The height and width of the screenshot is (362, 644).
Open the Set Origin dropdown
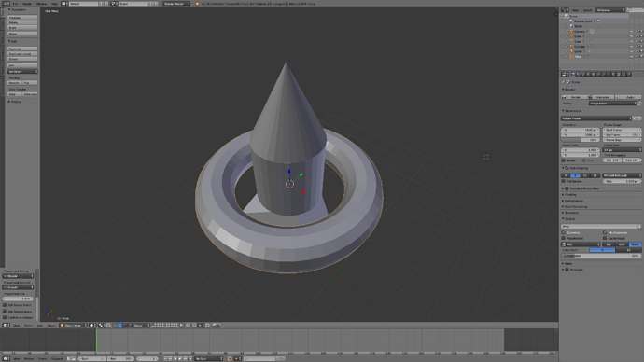point(22,72)
